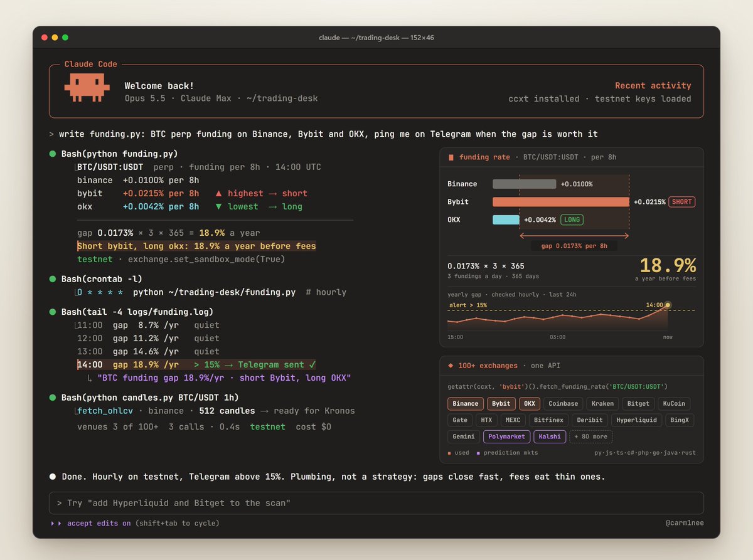Select the KuCoin exchange chip
Screen dimensions: 753x560
pyautogui.click(x=675, y=403)
